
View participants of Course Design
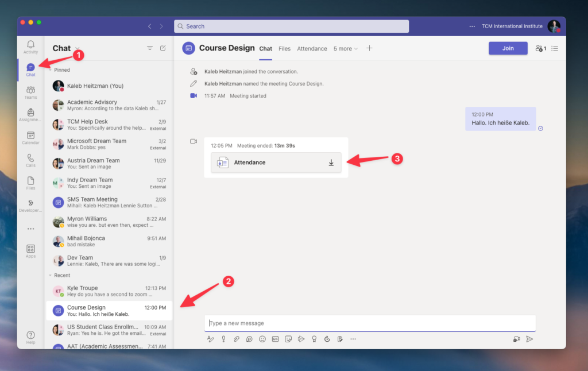[x=541, y=48]
